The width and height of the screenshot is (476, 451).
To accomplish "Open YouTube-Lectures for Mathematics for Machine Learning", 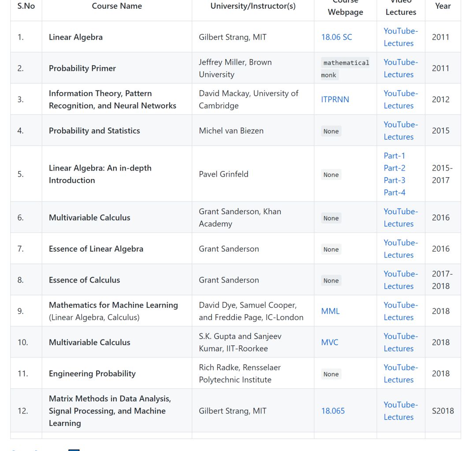I will 400,311.
